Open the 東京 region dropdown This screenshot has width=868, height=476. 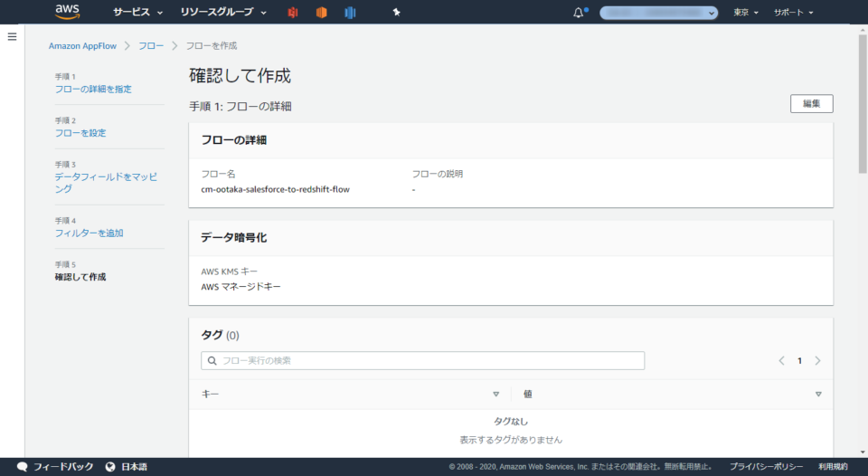click(746, 12)
